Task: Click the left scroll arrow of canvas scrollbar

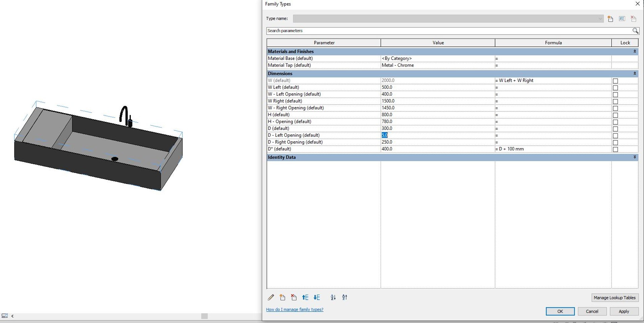Action: point(12,316)
